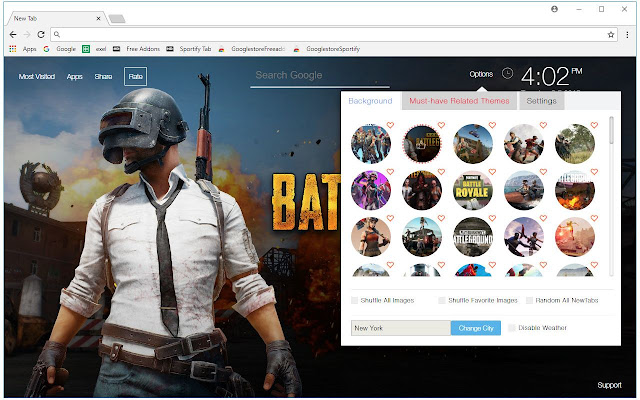This screenshot has width=640, height=400.
Task: Open the Apps grid bookmark icon
Action: (13, 49)
